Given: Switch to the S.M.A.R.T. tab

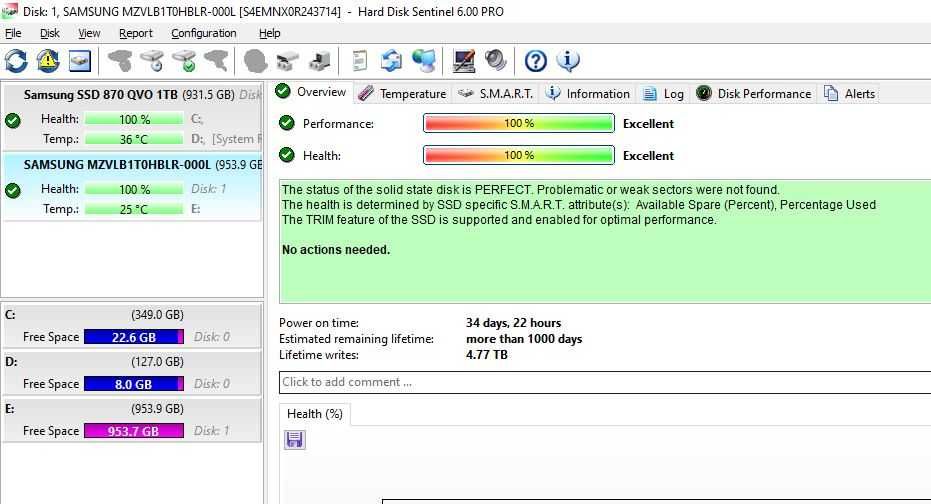Looking at the screenshot, I should (496, 94).
